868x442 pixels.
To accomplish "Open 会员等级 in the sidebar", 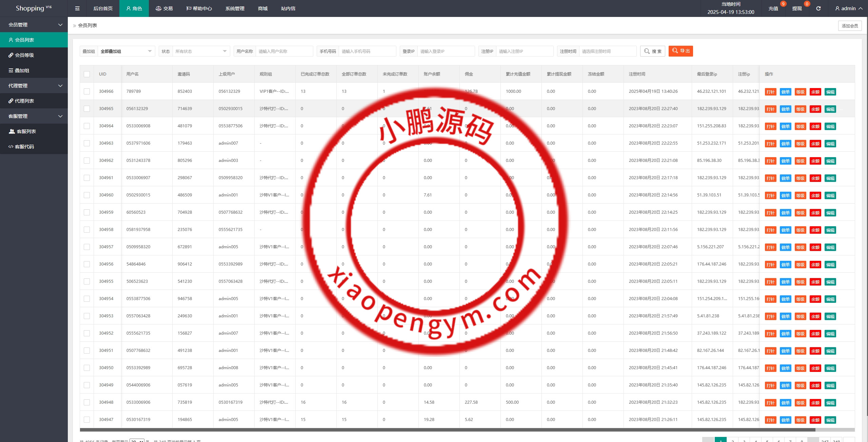I will [24, 55].
